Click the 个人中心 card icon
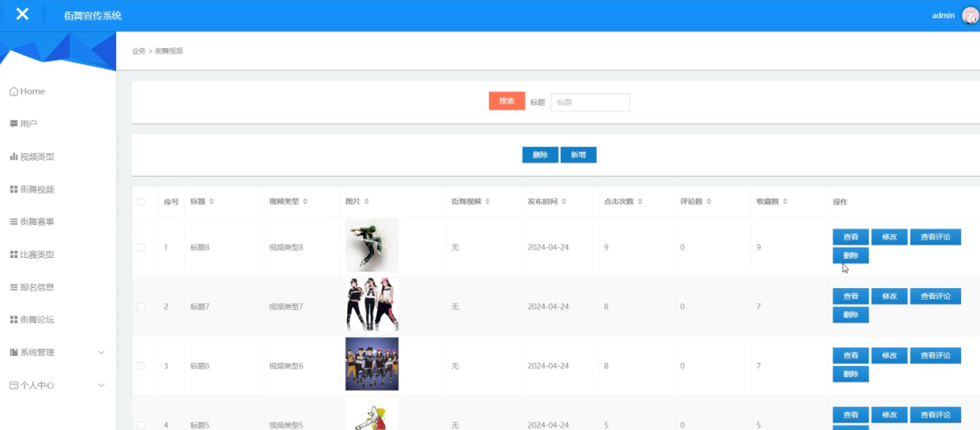980x430 pixels. pyautogui.click(x=14, y=385)
